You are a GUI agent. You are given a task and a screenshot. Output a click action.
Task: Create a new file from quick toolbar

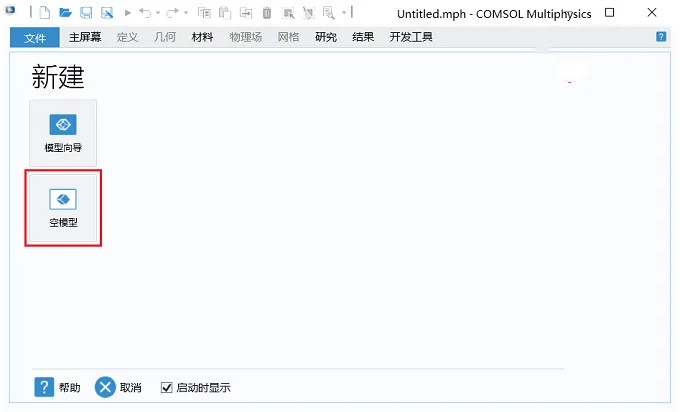pos(45,13)
